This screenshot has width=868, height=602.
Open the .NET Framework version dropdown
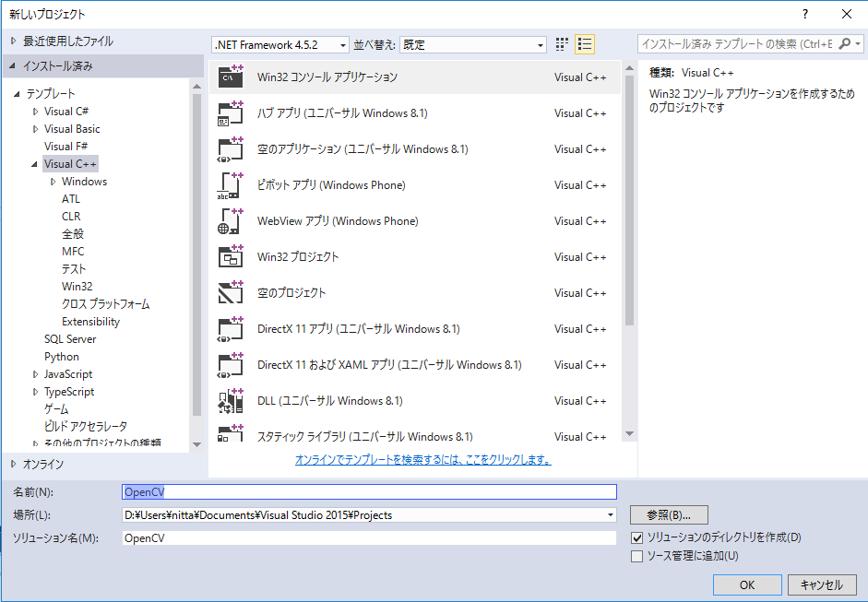pos(280,44)
